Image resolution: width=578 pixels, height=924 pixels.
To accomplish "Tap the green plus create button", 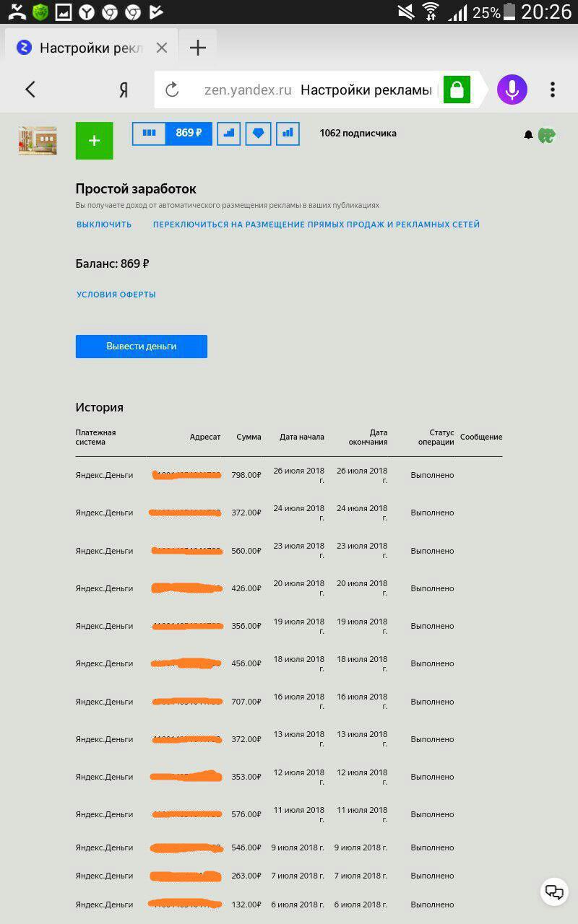I will click(95, 141).
